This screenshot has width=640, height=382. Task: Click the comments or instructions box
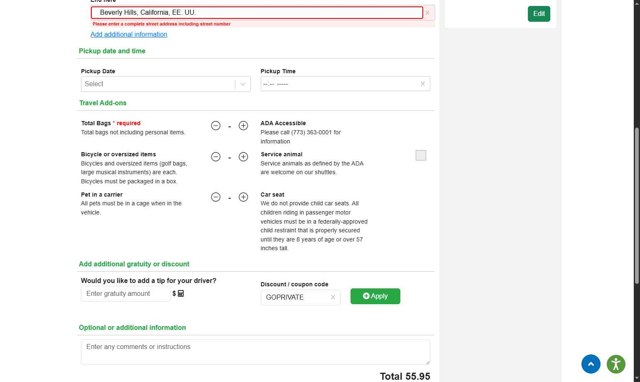256,352
